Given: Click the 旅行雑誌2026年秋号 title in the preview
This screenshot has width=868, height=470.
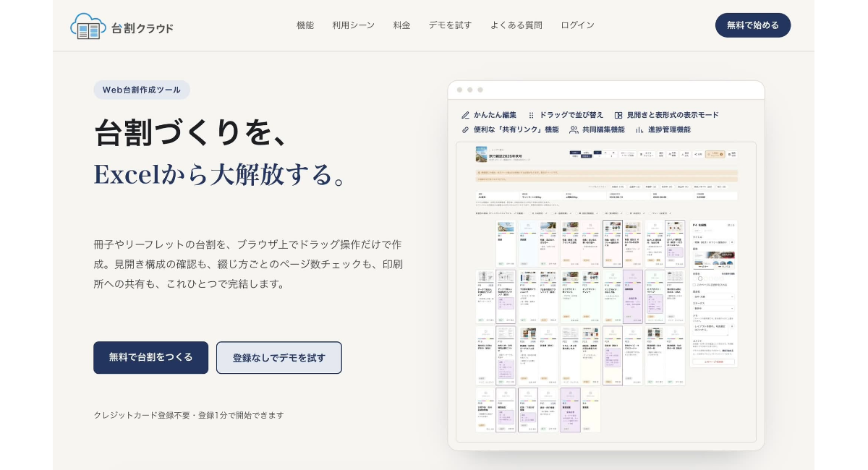Looking at the screenshot, I should point(505,155).
